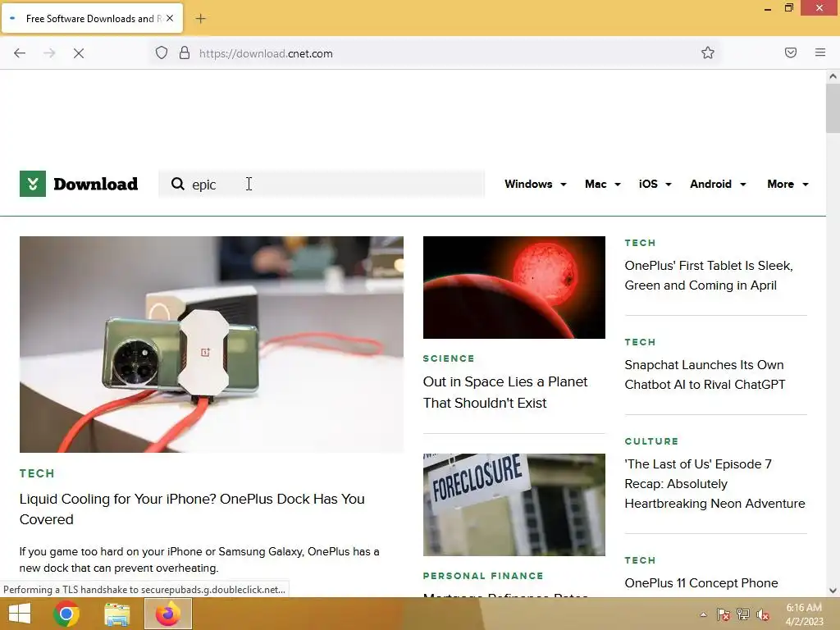
Task: Click the address bar URL
Action: click(x=266, y=53)
